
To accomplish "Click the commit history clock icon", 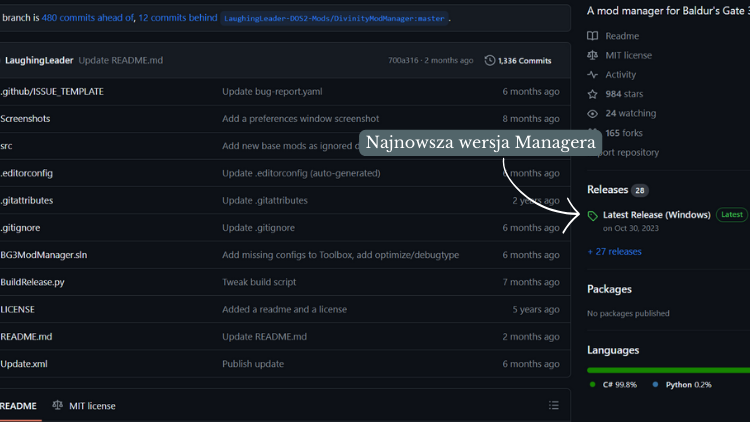I will coord(489,60).
